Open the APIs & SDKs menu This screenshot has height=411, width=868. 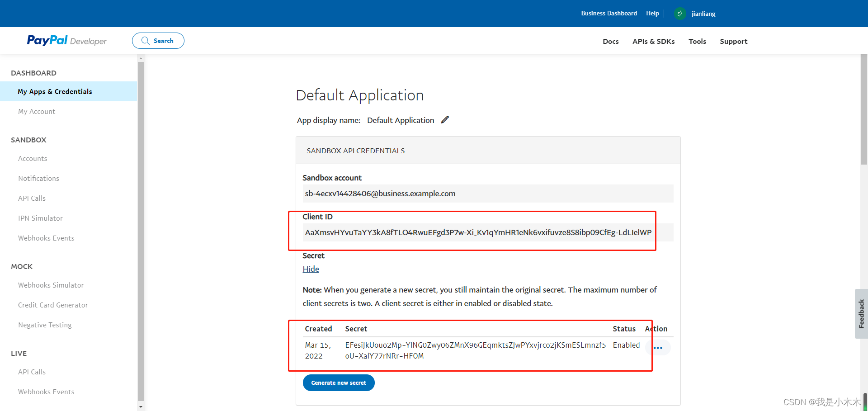click(654, 41)
